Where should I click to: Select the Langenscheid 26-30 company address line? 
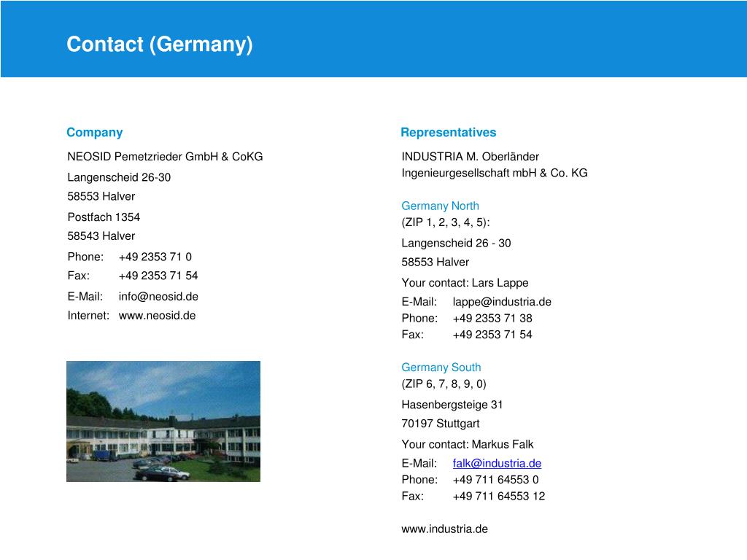coord(119,177)
